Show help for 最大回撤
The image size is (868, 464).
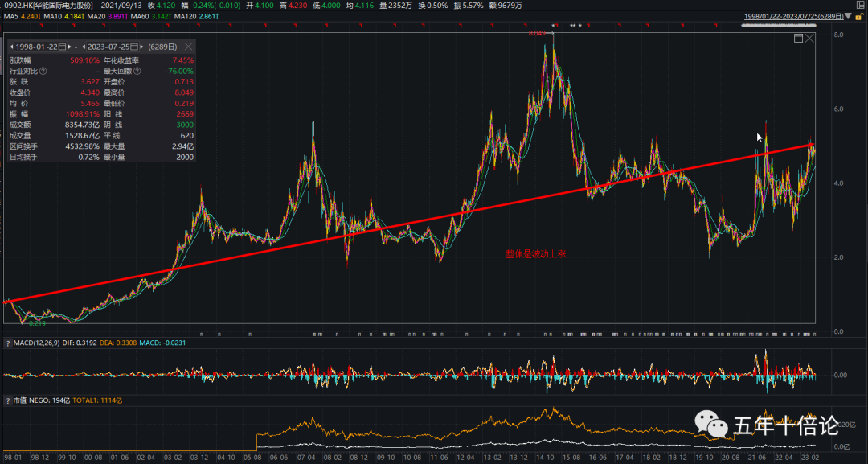pyautogui.click(x=137, y=71)
